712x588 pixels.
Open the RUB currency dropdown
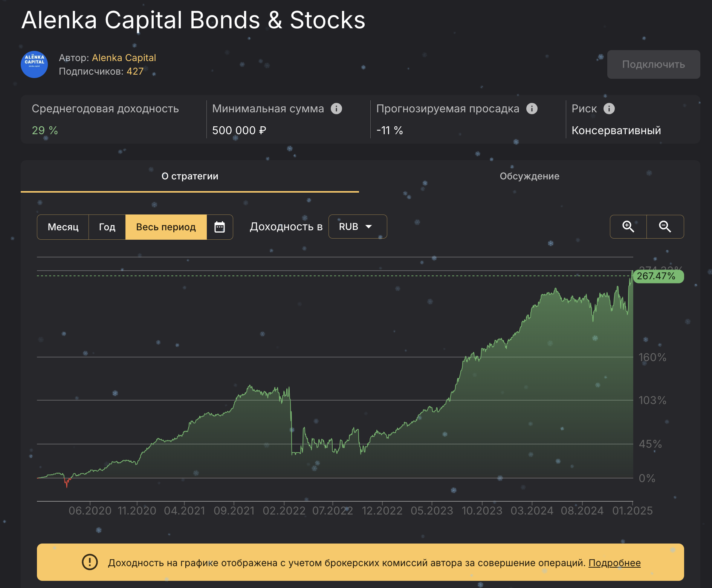[x=358, y=227]
